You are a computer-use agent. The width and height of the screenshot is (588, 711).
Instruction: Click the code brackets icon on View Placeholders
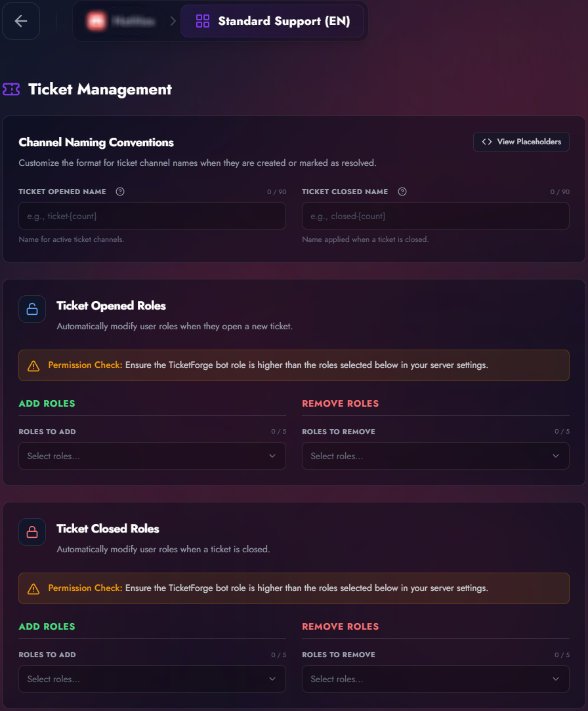pos(487,142)
